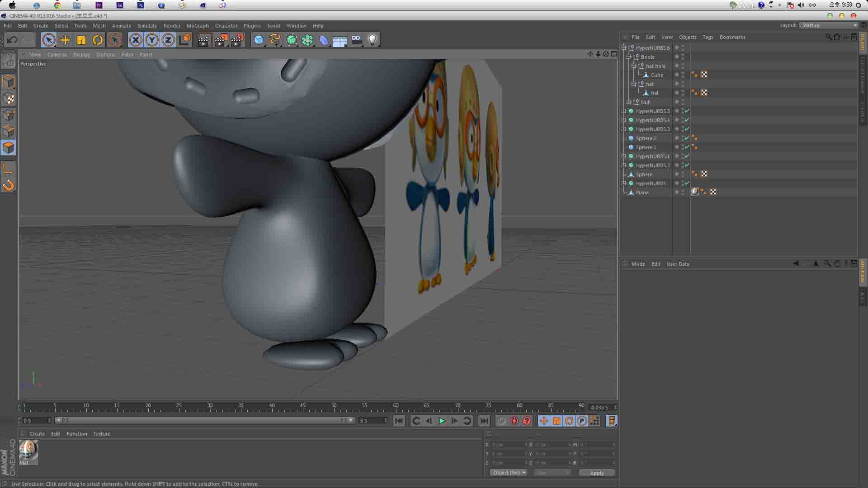Play the animation forward
This screenshot has height=488, width=868.
[442, 421]
